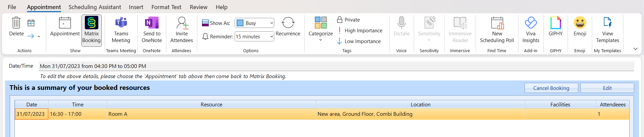Switch to Scheduling Assistant tab
Image resolution: width=644 pixels, height=137 pixels.
[95, 7]
